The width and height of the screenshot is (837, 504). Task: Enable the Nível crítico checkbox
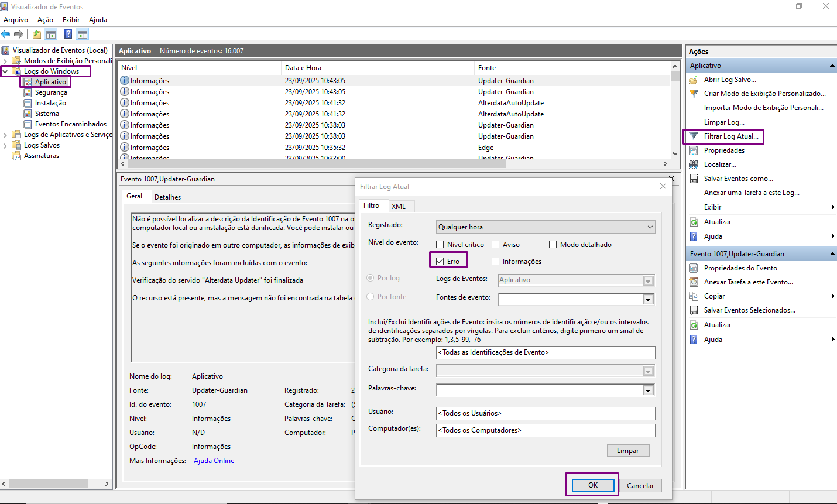point(440,245)
